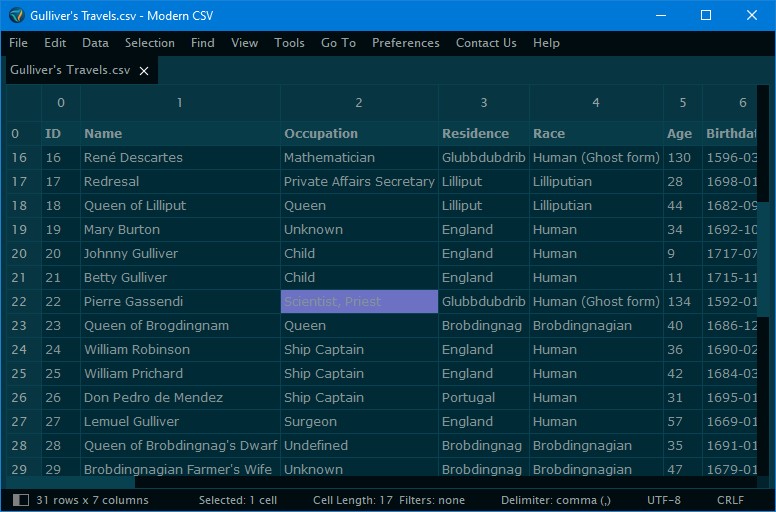Select the 'Surgeon' cell
The width and height of the screenshot is (776, 512).
359,421
